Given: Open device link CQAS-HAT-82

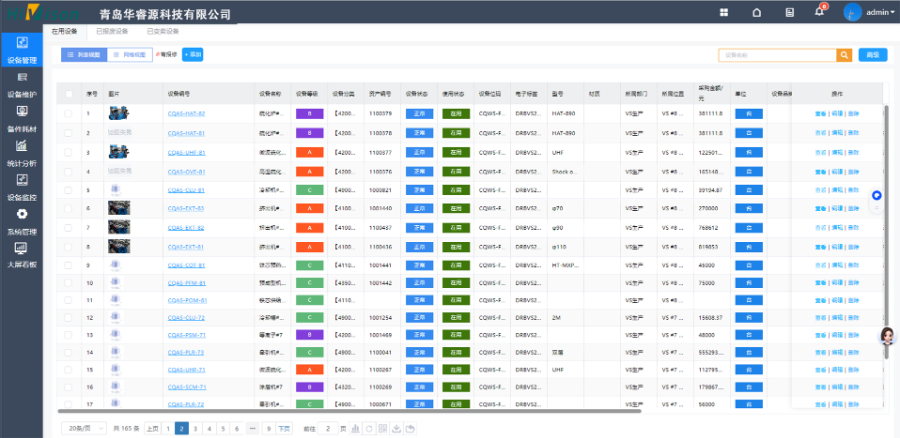Looking at the screenshot, I should coord(186,114).
